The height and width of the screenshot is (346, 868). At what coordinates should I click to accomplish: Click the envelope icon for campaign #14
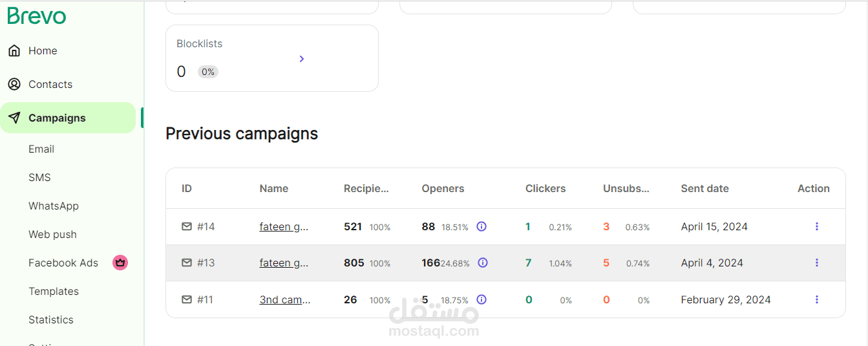pos(187,226)
